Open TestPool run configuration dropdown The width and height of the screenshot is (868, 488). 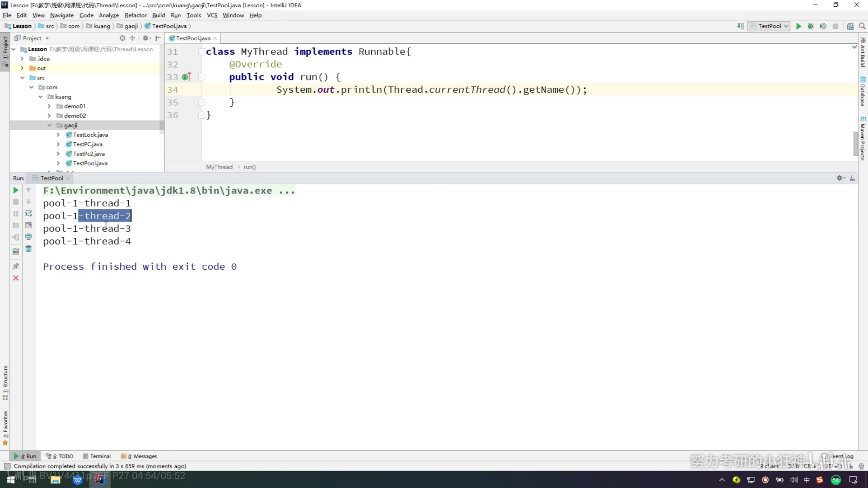pos(769,26)
